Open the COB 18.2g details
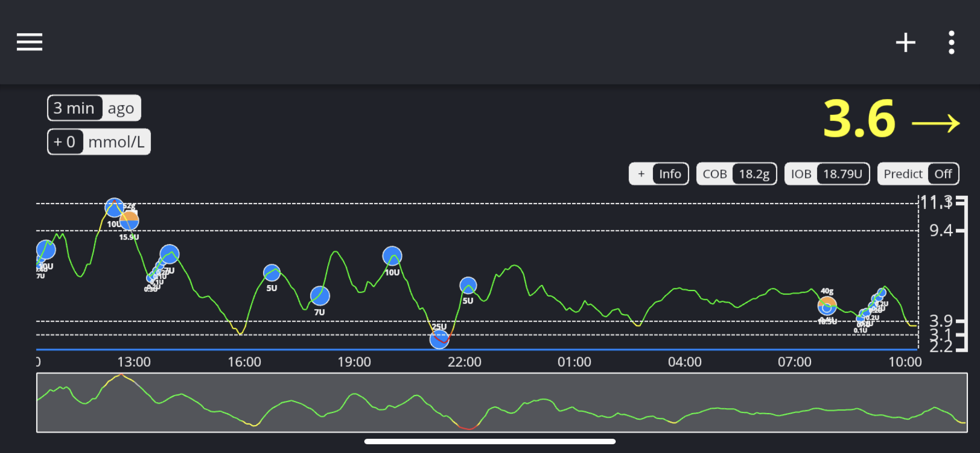 [x=736, y=174]
